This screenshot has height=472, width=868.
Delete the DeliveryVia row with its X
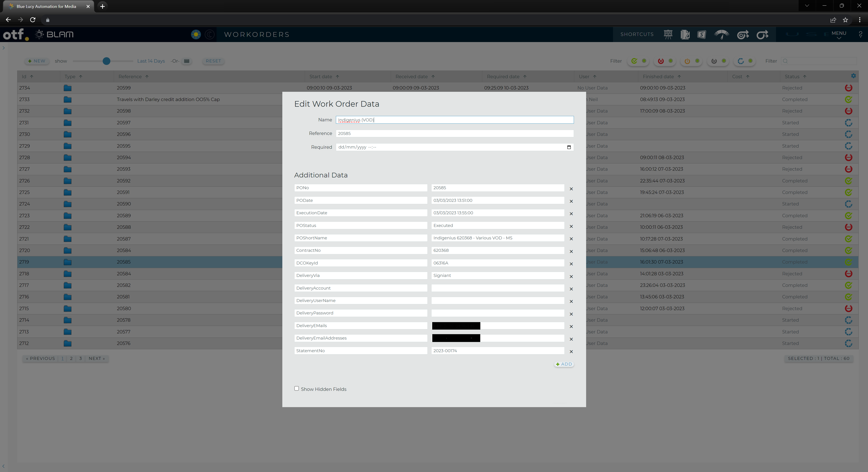click(571, 276)
